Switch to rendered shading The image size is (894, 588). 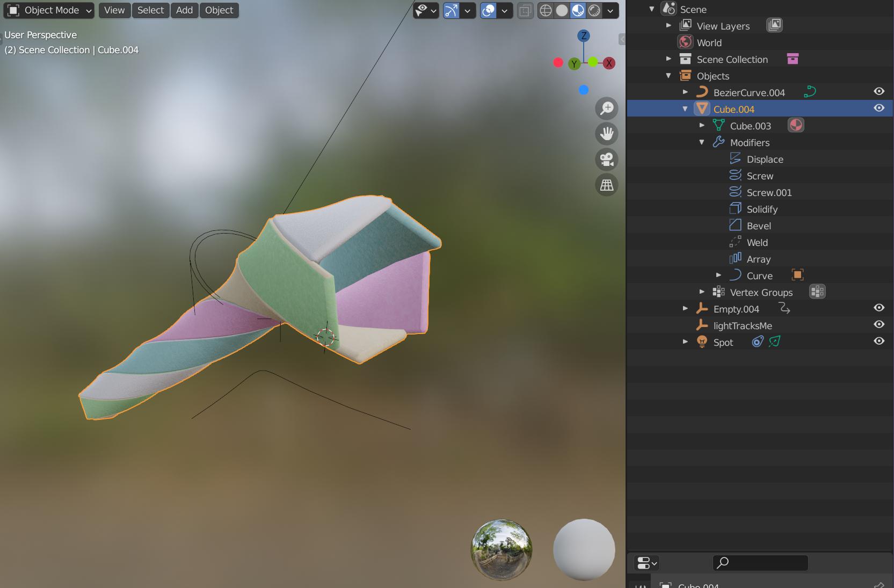(594, 10)
